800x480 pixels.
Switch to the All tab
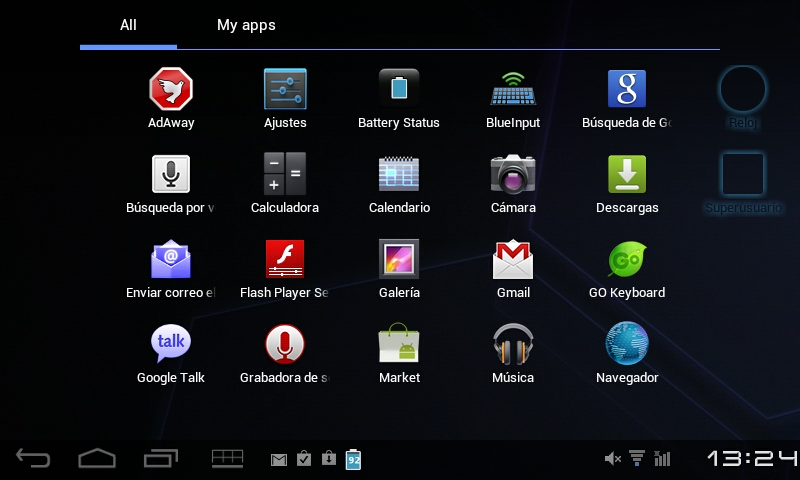128,25
